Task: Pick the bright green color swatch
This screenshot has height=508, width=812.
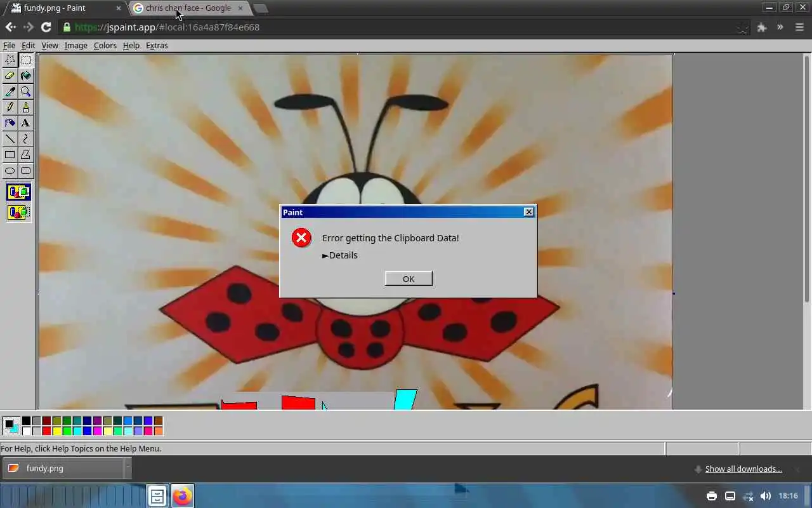Action: click(x=67, y=431)
